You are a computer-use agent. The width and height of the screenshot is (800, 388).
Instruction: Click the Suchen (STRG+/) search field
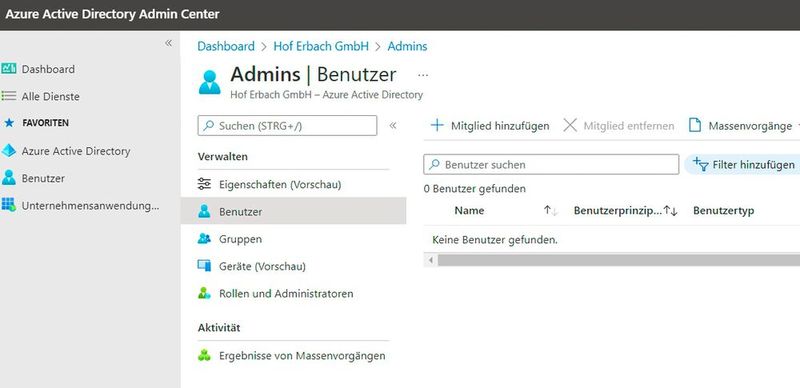(x=287, y=126)
